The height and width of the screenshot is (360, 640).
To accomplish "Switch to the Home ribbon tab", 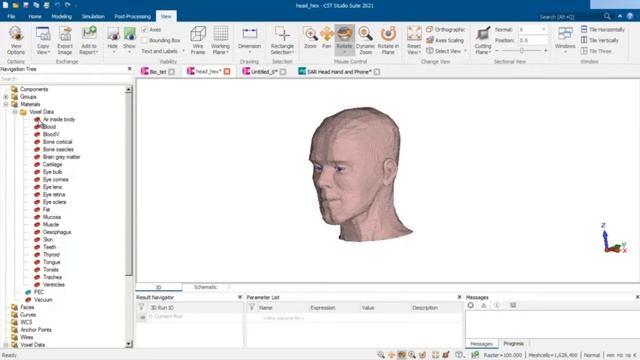I will pos(35,16).
